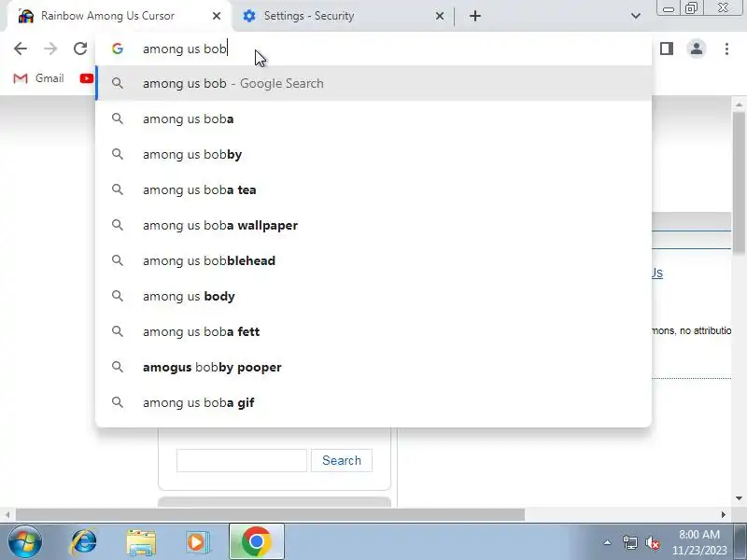Viewport: 747px width, 560px height.
Task: Switch to Settings - Security tab
Action: [x=342, y=16]
